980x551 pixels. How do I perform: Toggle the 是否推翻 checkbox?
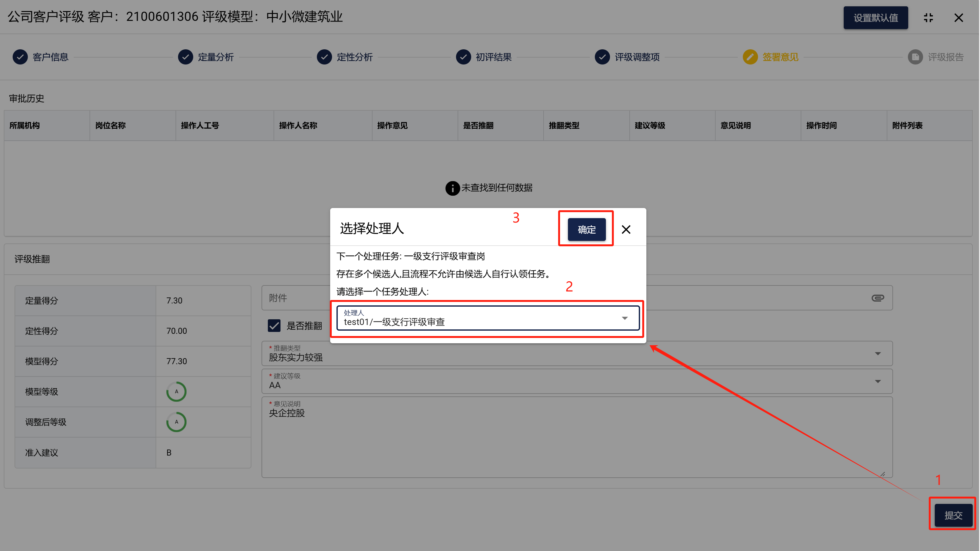coord(274,326)
